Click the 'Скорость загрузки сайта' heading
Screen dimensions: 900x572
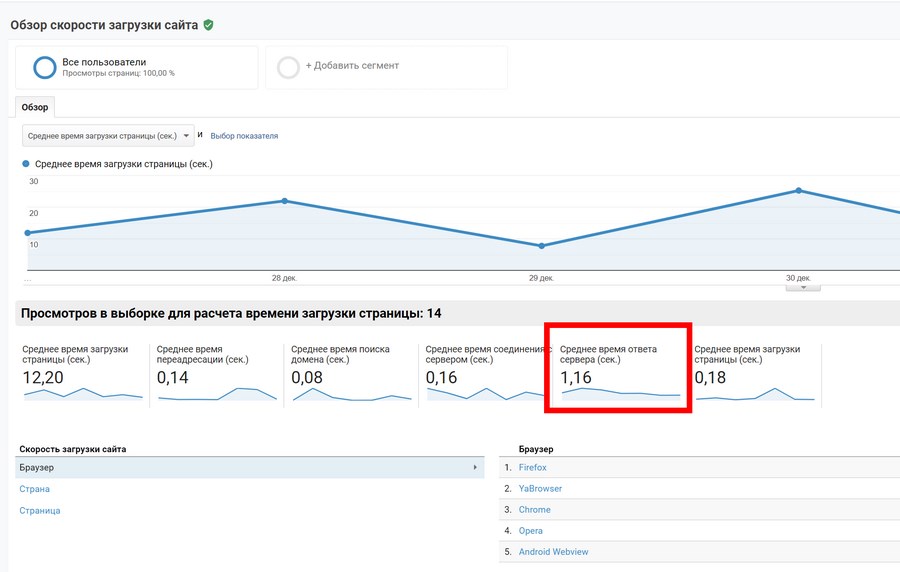[x=73, y=449]
